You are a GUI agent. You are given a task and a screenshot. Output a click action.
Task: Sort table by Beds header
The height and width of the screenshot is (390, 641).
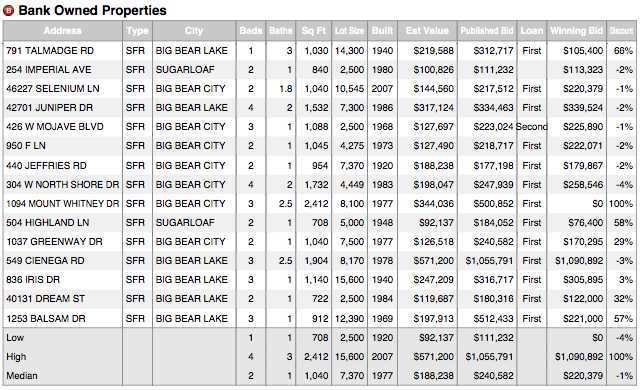tap(251, 31)
